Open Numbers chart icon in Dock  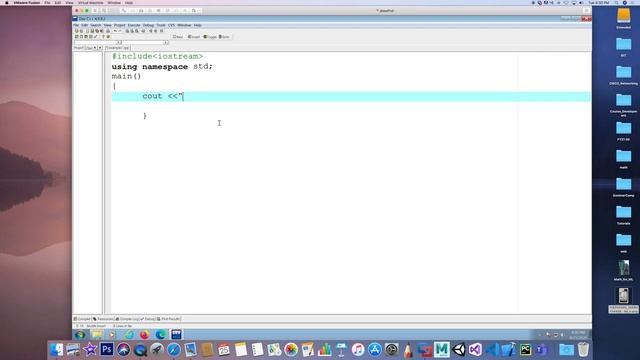[324, 350]
